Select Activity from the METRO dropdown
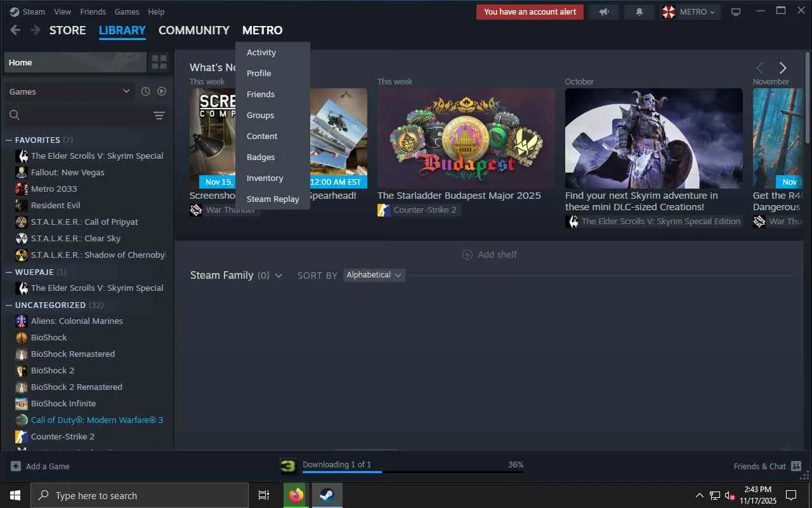Image resolution: width=812 pixels, height=508 pixels. [273, 52]
